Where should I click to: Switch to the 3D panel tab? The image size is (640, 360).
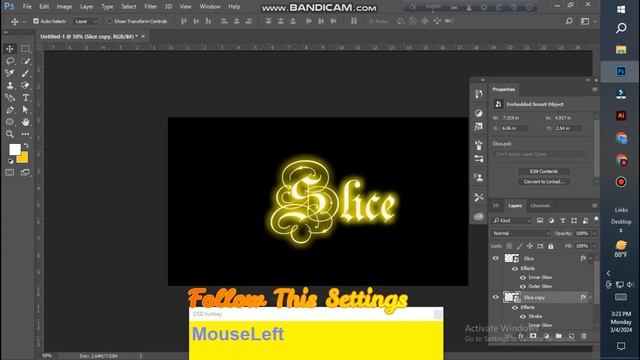click(496, 206)
